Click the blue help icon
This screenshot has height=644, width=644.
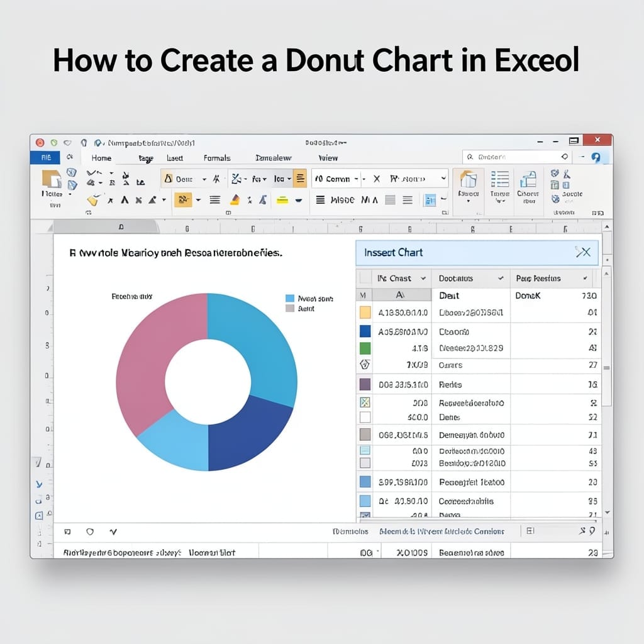pyautogui.click(x=596, y=157)
